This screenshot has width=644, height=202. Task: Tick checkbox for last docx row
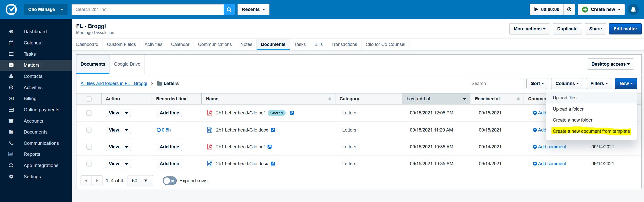(89, 164)
